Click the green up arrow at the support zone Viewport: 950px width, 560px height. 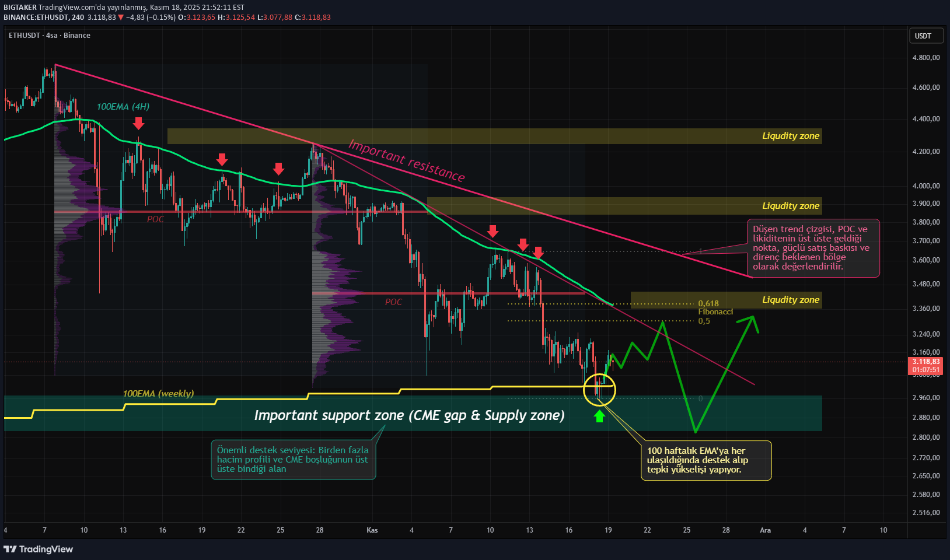coord(600,416)
